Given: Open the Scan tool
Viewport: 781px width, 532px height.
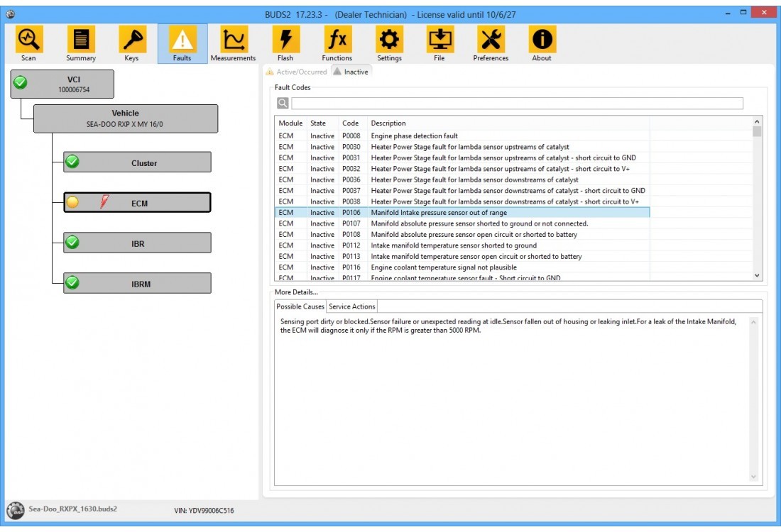Looking at the screenshot, I should pyautogui.click(x=28, y=40).
